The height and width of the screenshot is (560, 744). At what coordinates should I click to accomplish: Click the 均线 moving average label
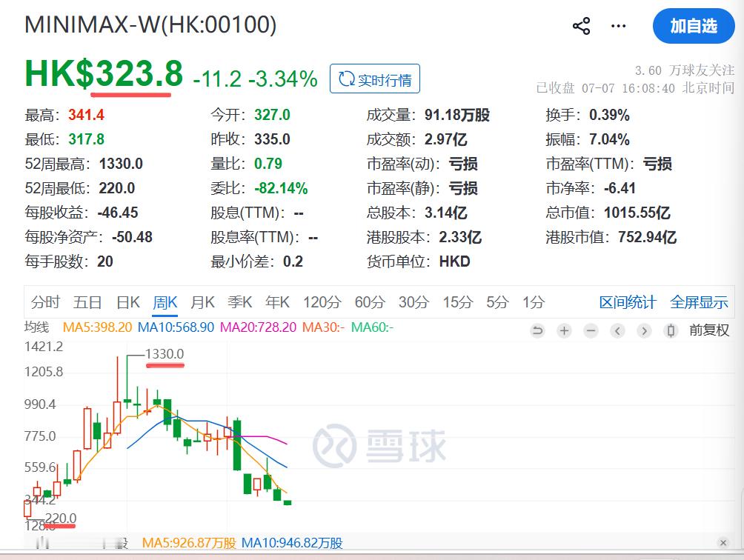[x=36, y=327]
